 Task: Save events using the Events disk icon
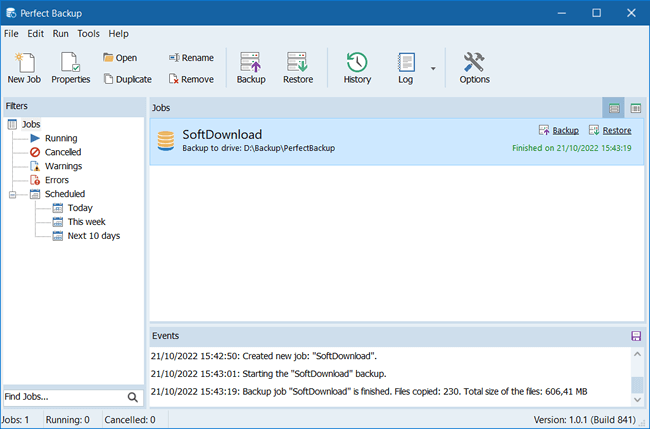(x=636, y=336)
